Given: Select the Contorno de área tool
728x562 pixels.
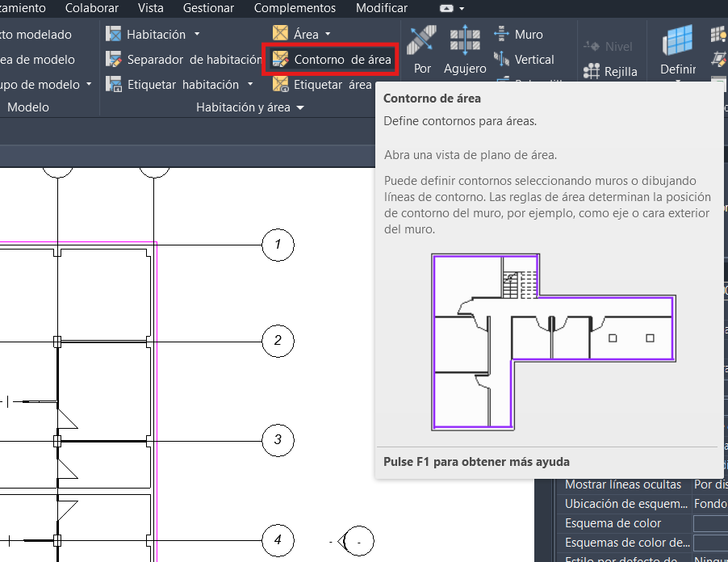Looking at the screenshot, I should (x=332, y=60).
